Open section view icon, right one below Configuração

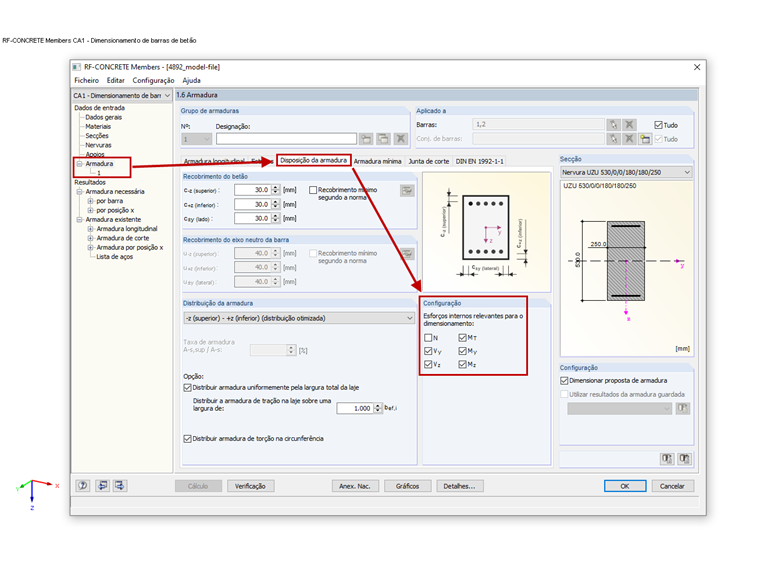pyautogui.click(x=684, y=459)
